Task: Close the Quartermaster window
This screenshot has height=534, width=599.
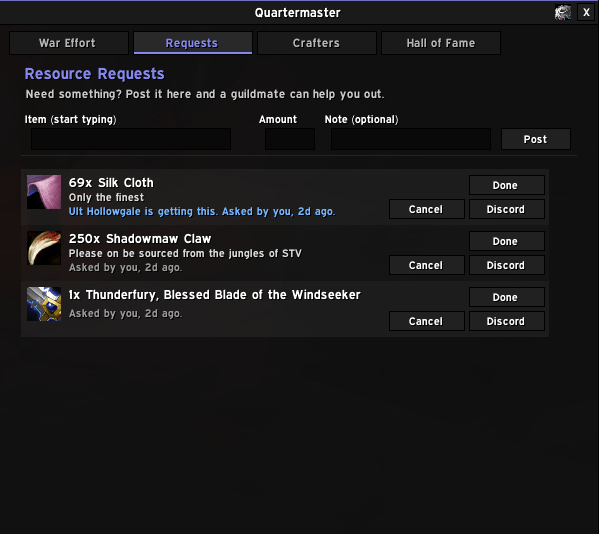Action: click(586, 12)
